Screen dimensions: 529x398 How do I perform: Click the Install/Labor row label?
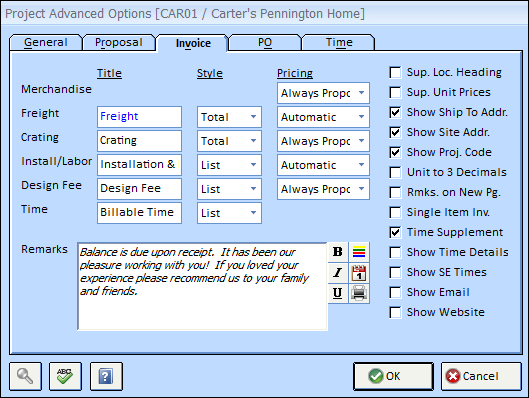point(56,161)
